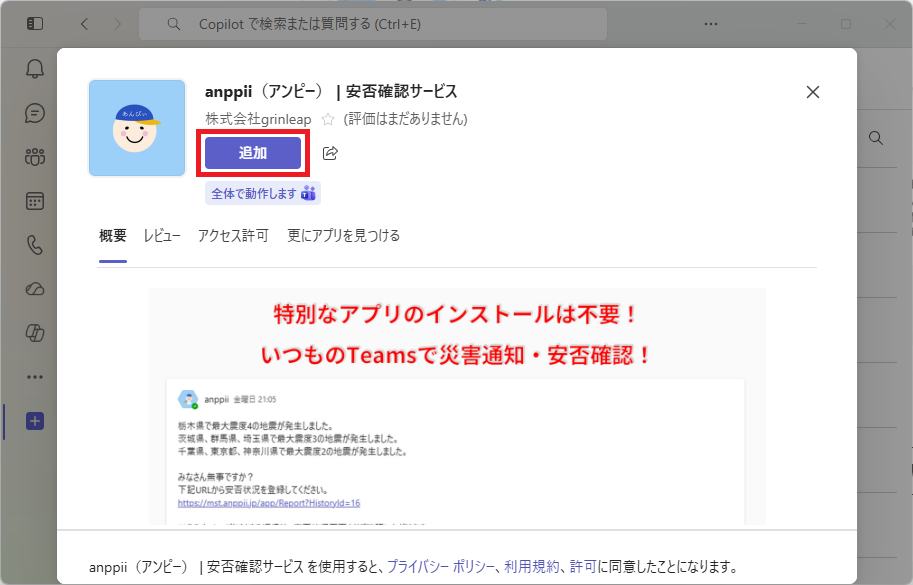This screenshot has width=913, height=585.
Task: Open Teams communities icon in sidebar
Action: (35, 157)
